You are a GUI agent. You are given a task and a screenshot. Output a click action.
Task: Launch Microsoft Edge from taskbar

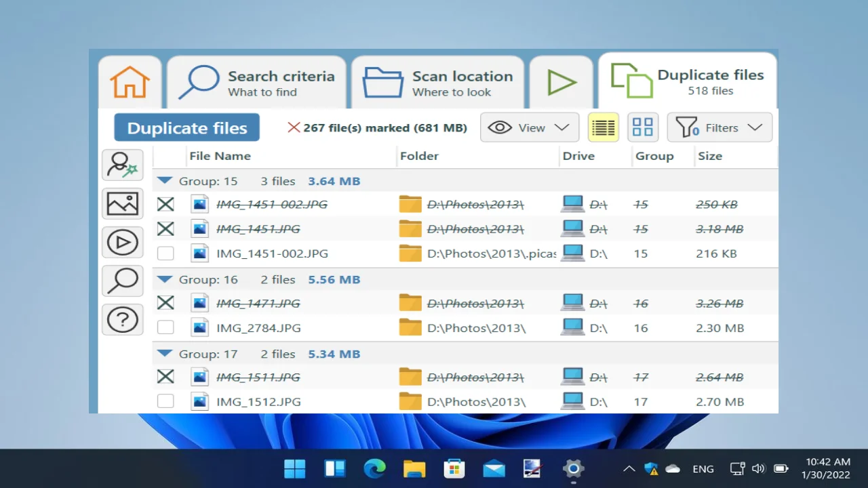point(374,468)
